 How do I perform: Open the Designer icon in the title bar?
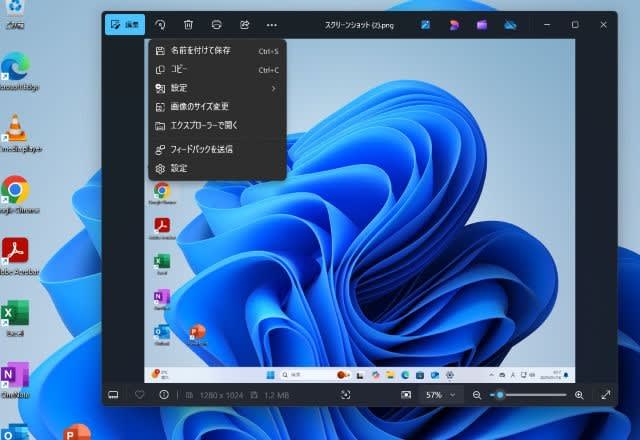[454, 25]
